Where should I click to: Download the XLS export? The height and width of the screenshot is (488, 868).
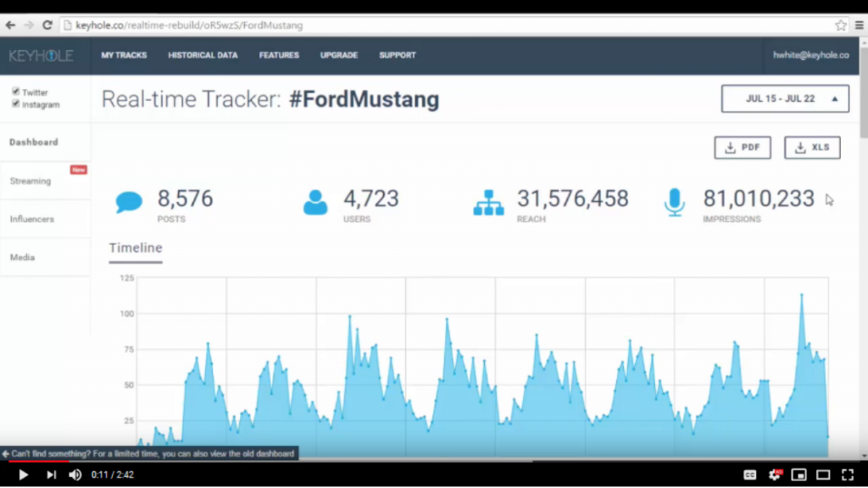pos(812,147)
